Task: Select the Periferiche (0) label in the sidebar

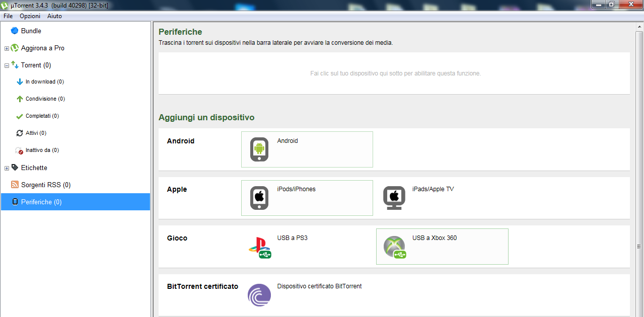Action: [41, 202]
